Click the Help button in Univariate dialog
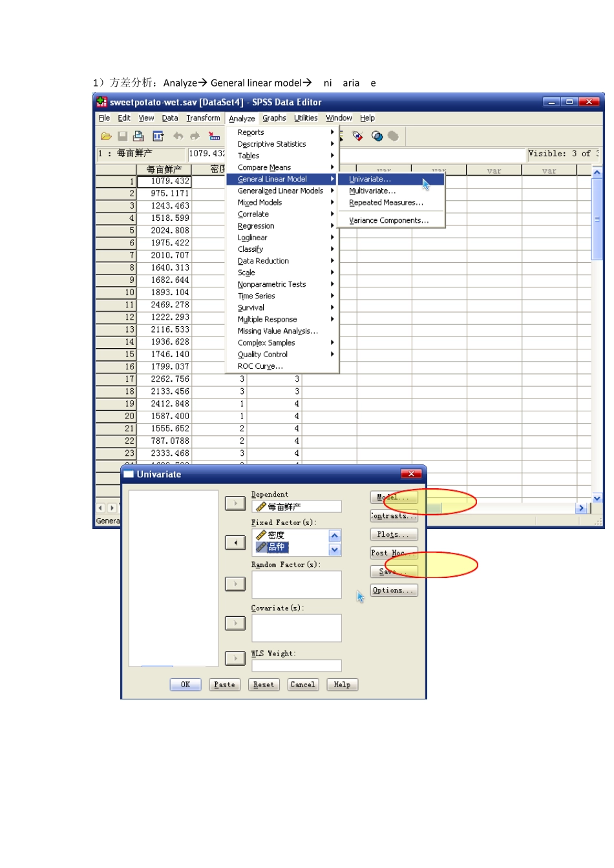This screenshot has height=868, width=614. (342, 685)
